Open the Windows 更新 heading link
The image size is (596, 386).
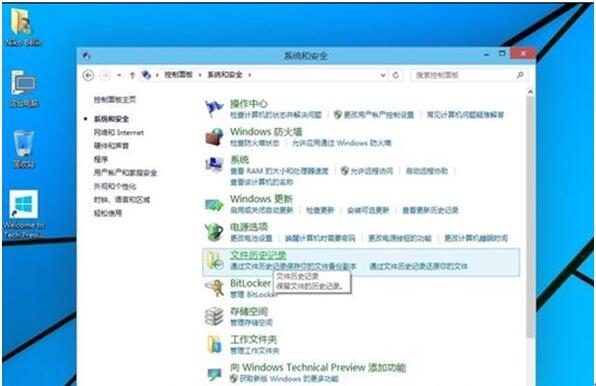[x=261, y=199]
